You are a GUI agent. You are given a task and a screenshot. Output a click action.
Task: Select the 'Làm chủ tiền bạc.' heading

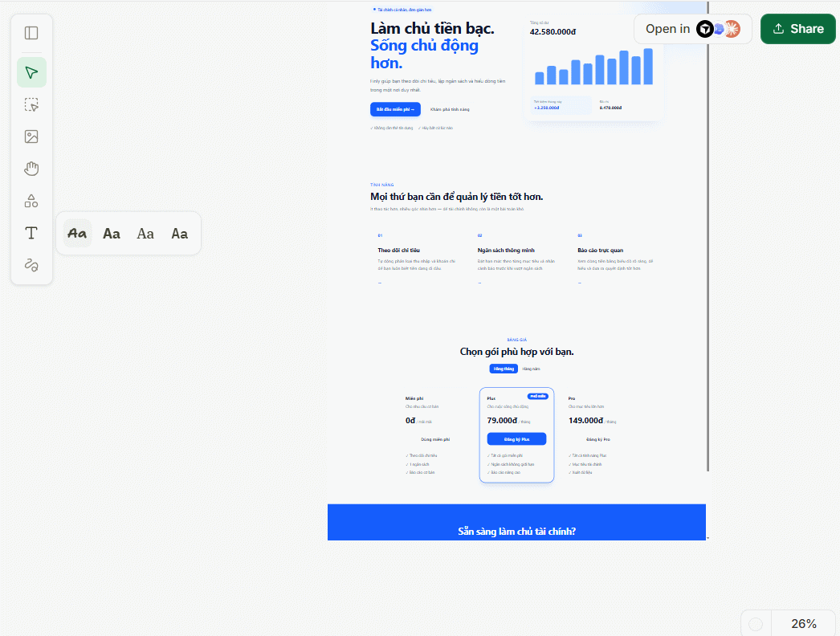click(432, 28)
